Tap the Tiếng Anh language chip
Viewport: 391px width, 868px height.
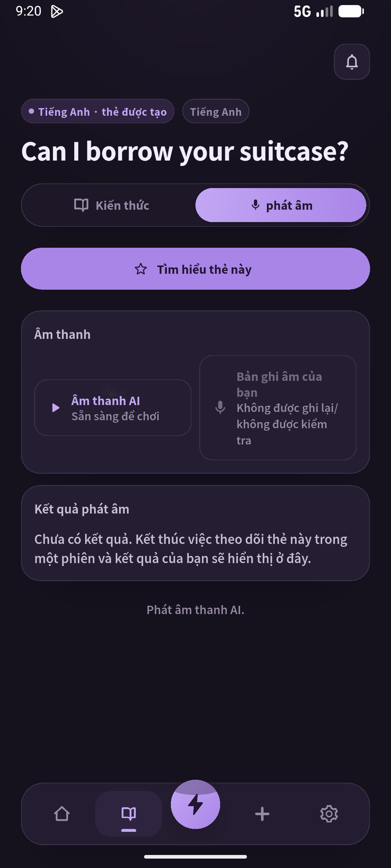pos(216,111)
